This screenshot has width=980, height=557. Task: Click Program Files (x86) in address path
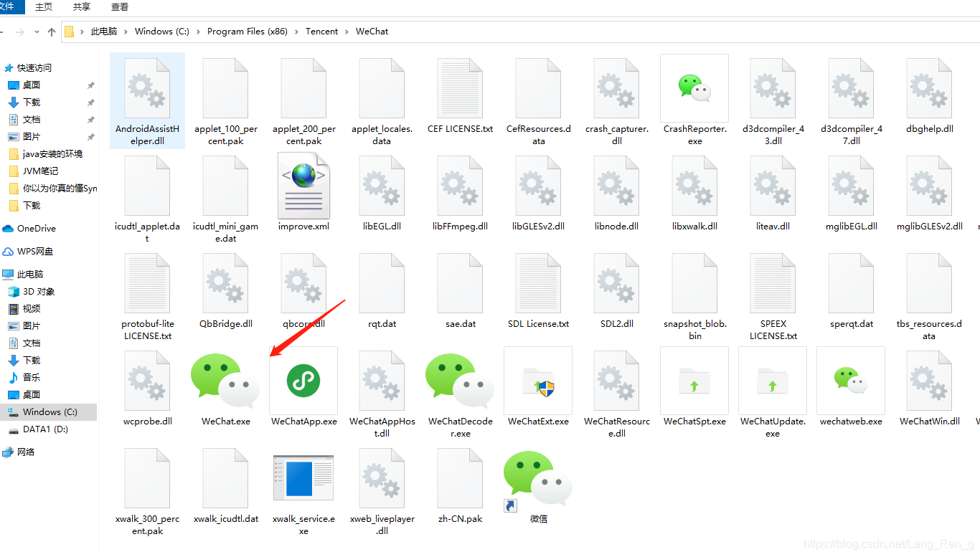pos(247,32)
